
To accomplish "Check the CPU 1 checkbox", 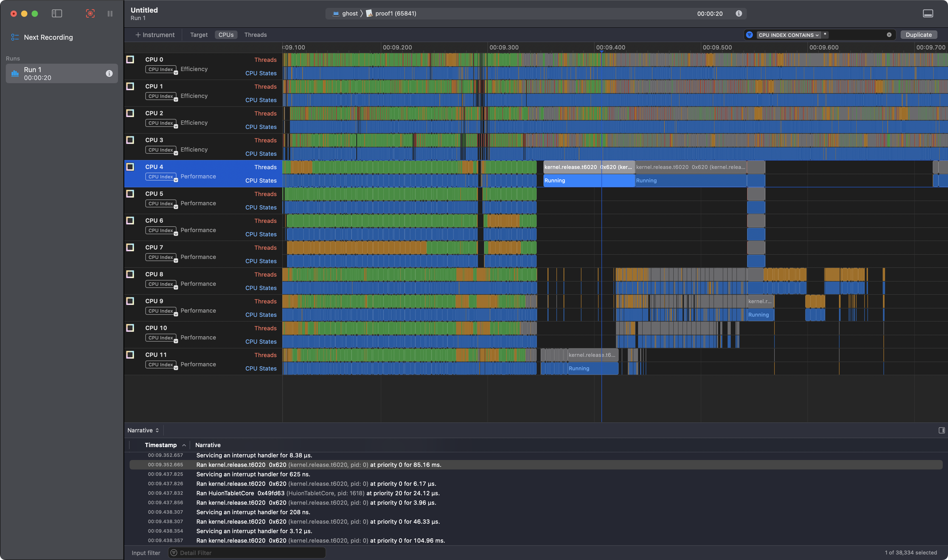I will [130, 86].
